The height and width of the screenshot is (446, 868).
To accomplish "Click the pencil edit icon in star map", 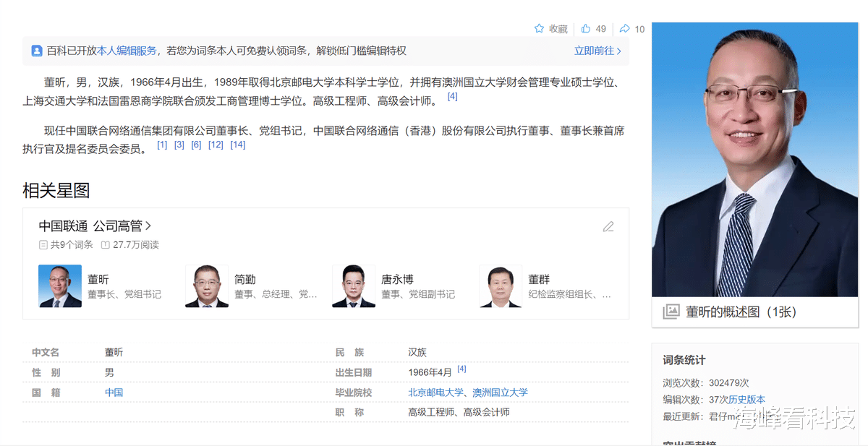I will click(x=608, y=227).
